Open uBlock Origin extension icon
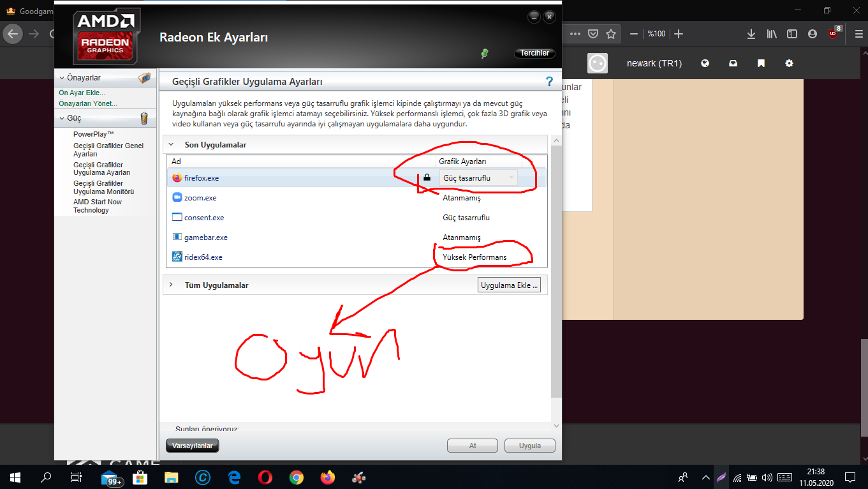The width and height of the screenshot is (868, 489). pyautogui.click(x=834, y=33)
